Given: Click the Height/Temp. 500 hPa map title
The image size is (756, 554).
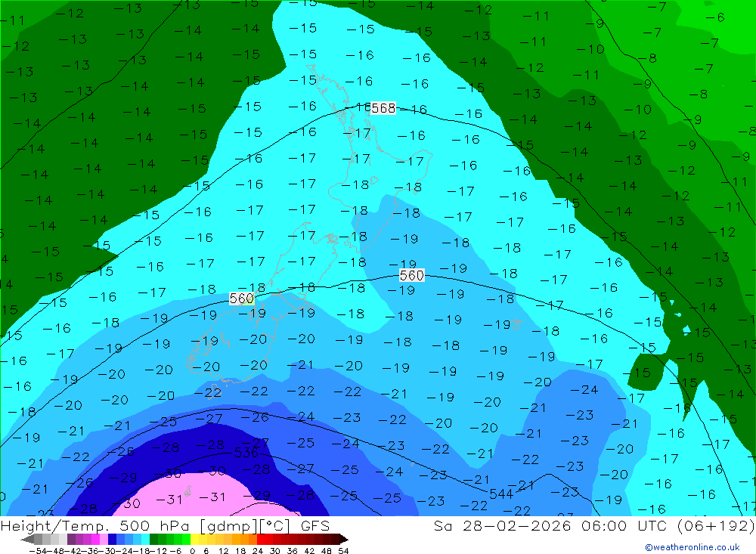Looking at the screenshot, I should tap(166, 525).
